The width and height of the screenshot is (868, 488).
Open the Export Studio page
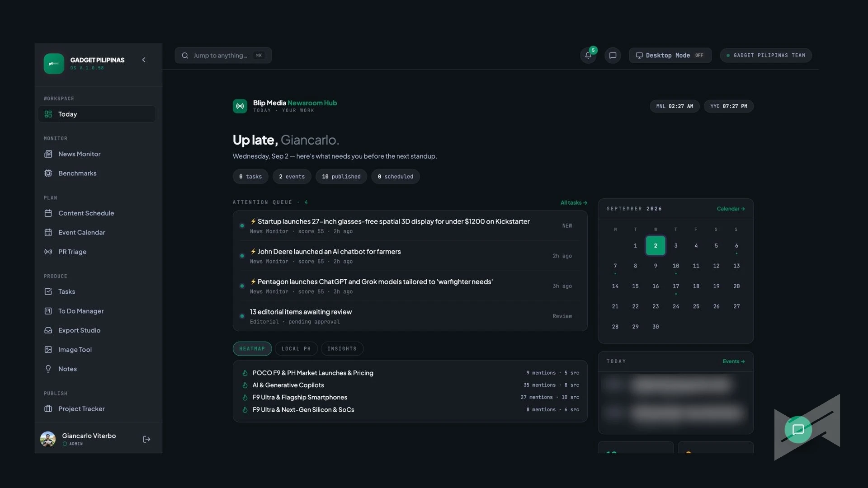(x=97, y=330)
